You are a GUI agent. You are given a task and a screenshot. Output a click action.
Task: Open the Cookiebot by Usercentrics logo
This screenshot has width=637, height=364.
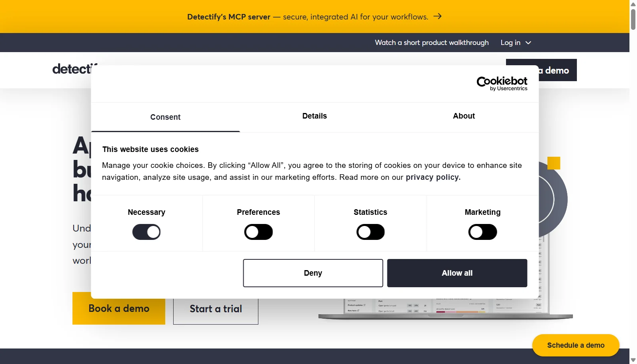[x=502, y=84]
